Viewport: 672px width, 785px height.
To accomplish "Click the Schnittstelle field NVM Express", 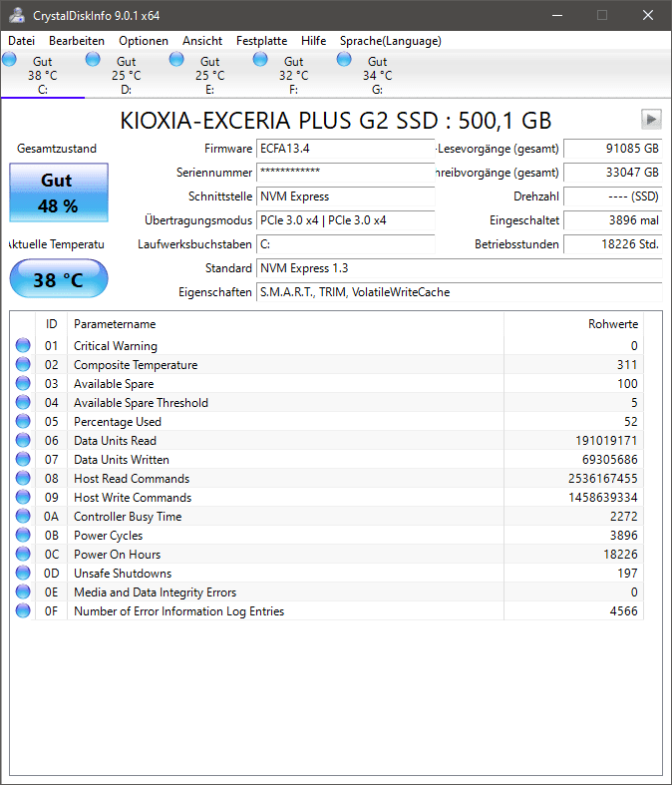I will (x=346, y=196).
